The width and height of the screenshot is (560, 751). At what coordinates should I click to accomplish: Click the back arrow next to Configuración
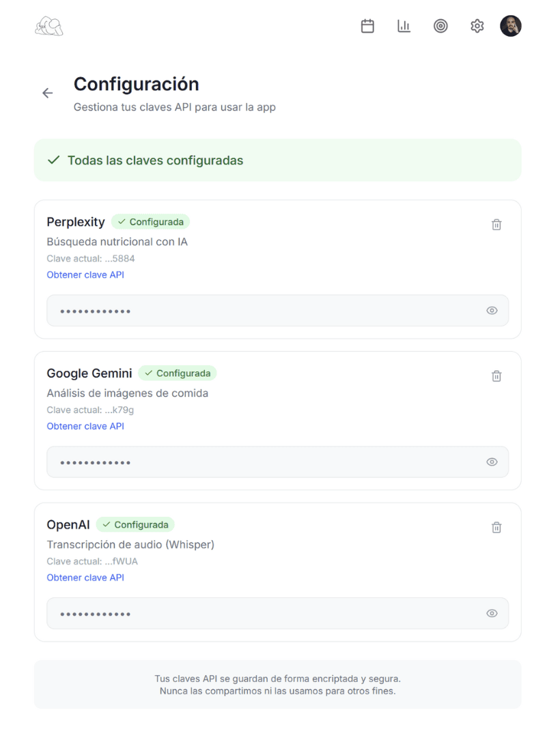47,93
